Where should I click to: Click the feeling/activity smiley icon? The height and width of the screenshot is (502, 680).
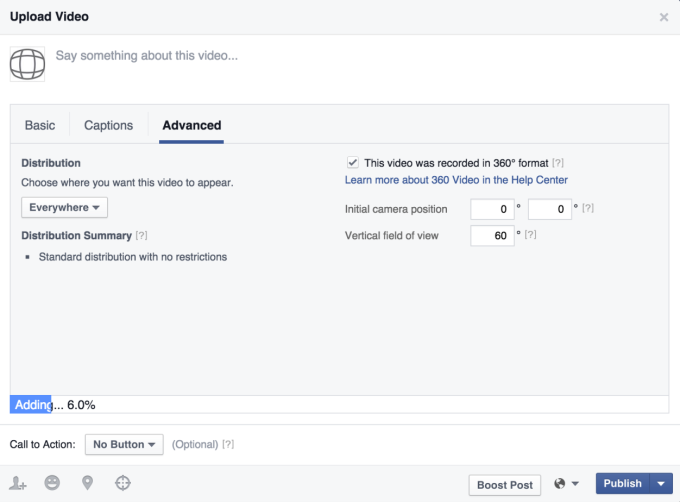pyautogui.click(x=52, y=483)
